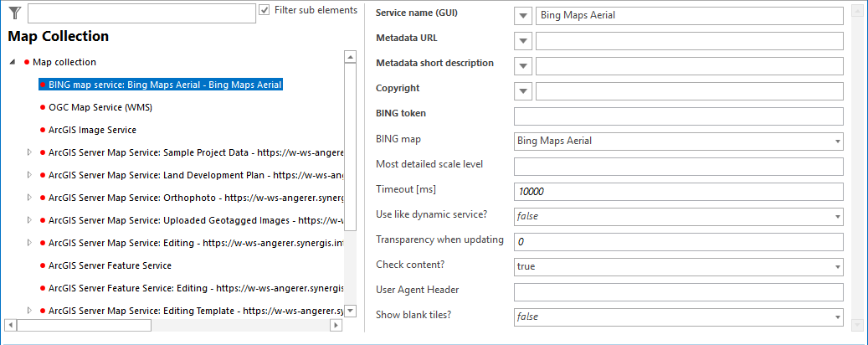Open the Metadata short description arrow menu
Image resolution: width=868 pixels, height=345 pixels.
pyautogui.click(x=523, y=66)
